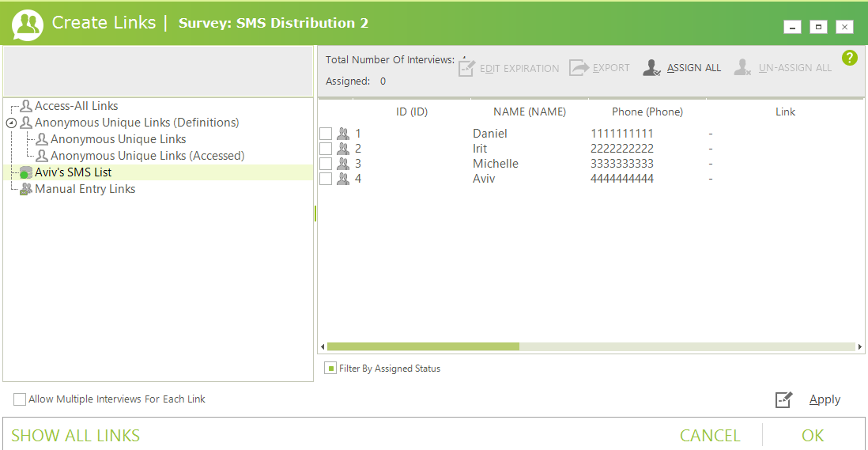Click the horizontal scrollbar right arrow
Viewport: 868px width, 450px height.
(x=860, y=346)
